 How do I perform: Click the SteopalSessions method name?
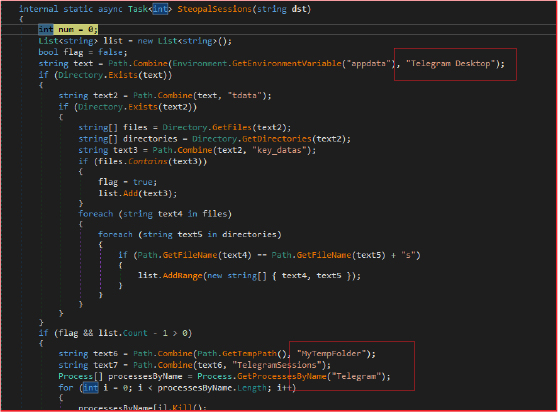pyautogui.click(x=215, y=9)
